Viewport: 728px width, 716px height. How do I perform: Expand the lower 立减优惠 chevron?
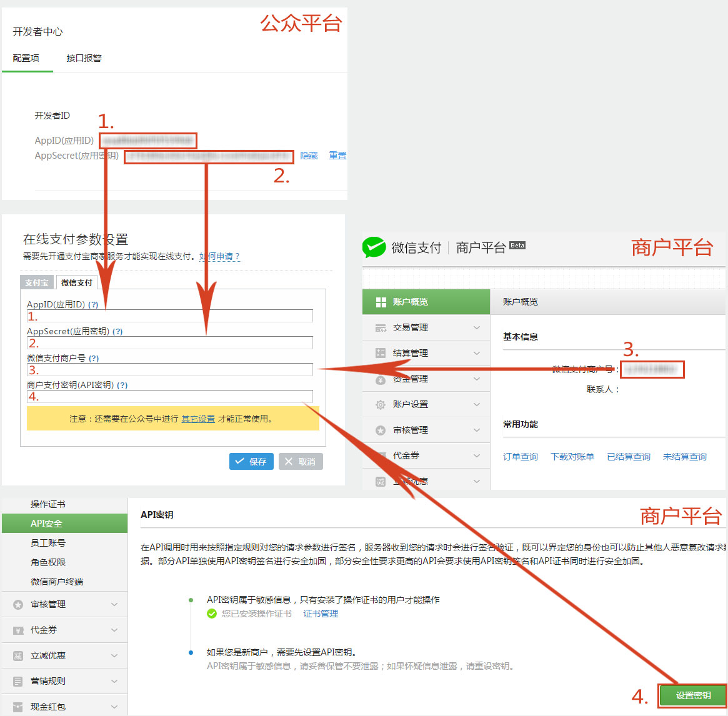114,655
